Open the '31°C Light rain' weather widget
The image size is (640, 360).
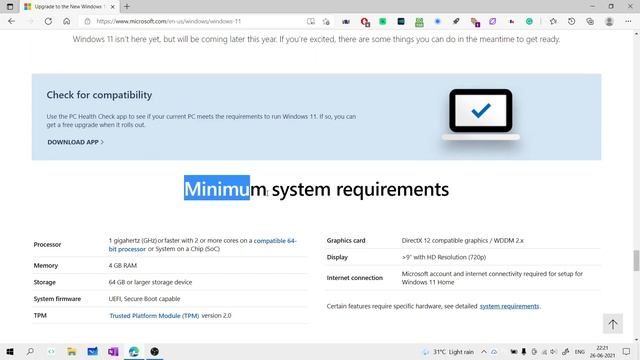[448, 352]
